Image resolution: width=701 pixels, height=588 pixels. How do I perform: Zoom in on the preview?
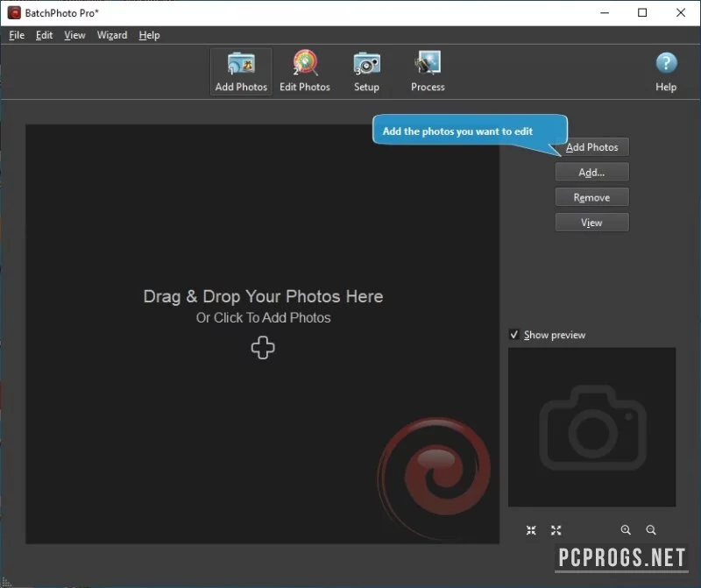click(x=626, y=530)
